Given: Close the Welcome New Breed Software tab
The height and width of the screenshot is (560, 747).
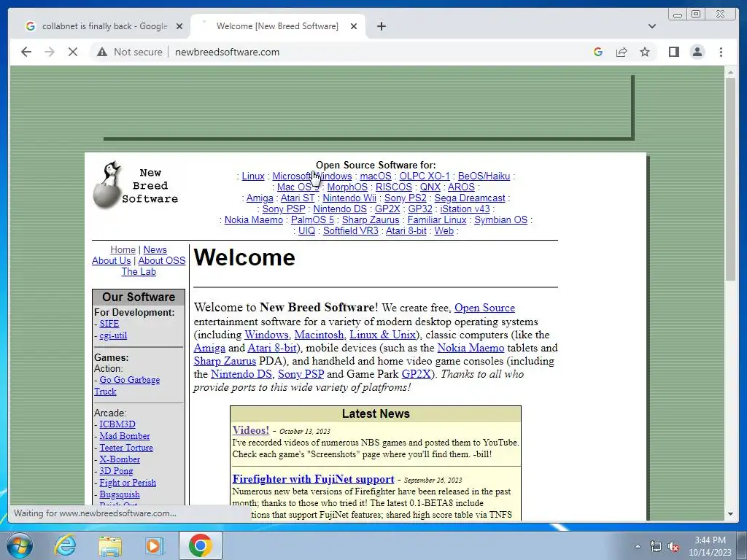Looking at the screenshot, I should pyautogui.click(x=354, y=26).
